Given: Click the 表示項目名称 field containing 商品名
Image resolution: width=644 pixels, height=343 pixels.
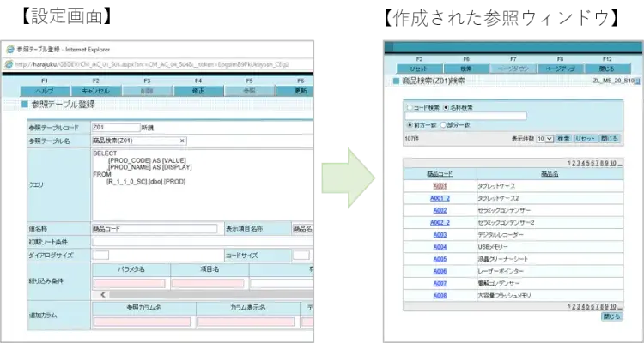Looking at the screenshot, I should pyautogui.click(x=302, y=229).
